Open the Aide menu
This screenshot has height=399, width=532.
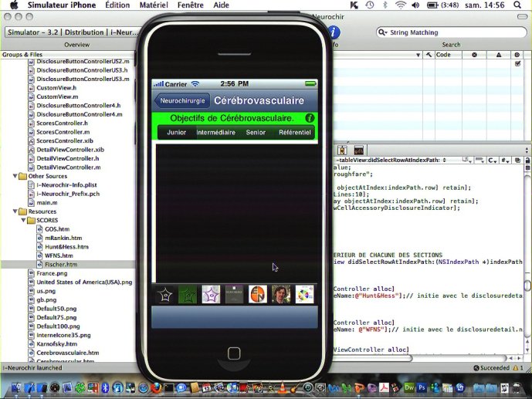coord(221,5)
